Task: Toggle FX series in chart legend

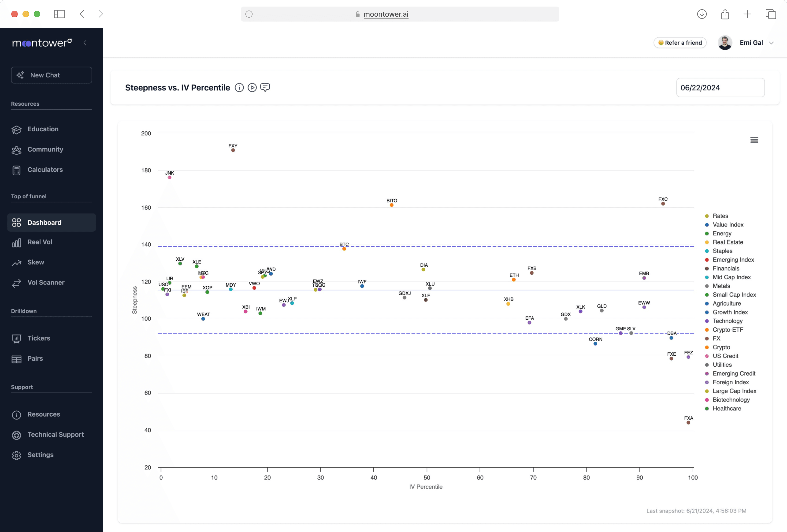Action: click(x=716, y=338)
